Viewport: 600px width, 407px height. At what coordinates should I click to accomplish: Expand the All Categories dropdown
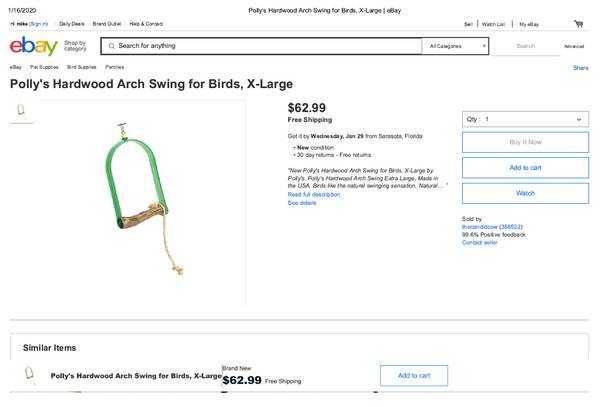pyautogui.click(x=457, y=46)
